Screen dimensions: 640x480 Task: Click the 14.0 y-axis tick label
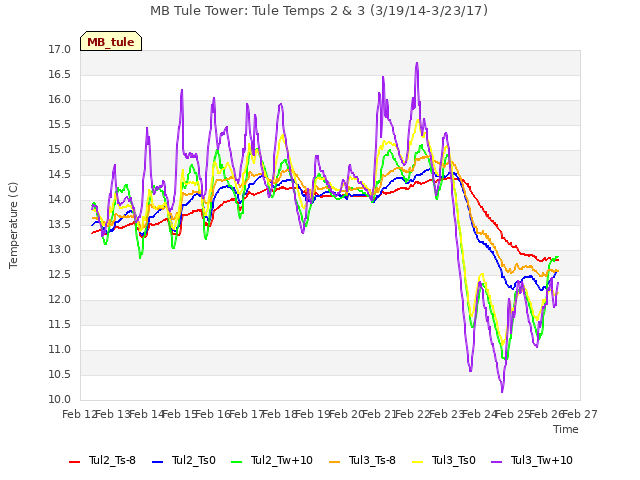[60, 200]
